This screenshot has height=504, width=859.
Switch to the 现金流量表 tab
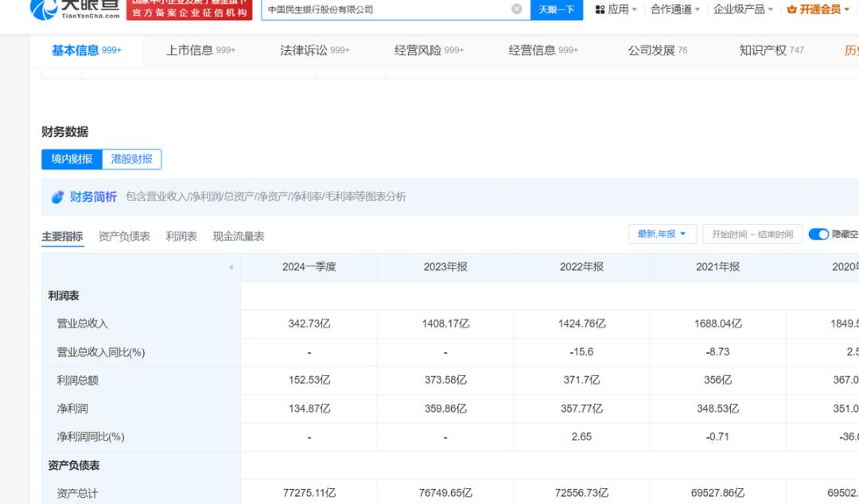(239, 236)
